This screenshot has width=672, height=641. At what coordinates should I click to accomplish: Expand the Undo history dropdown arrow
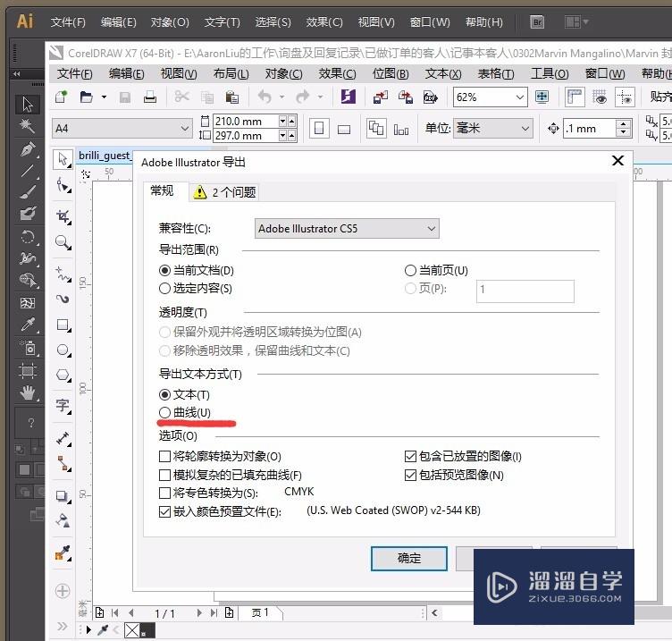tap(281, 97)
